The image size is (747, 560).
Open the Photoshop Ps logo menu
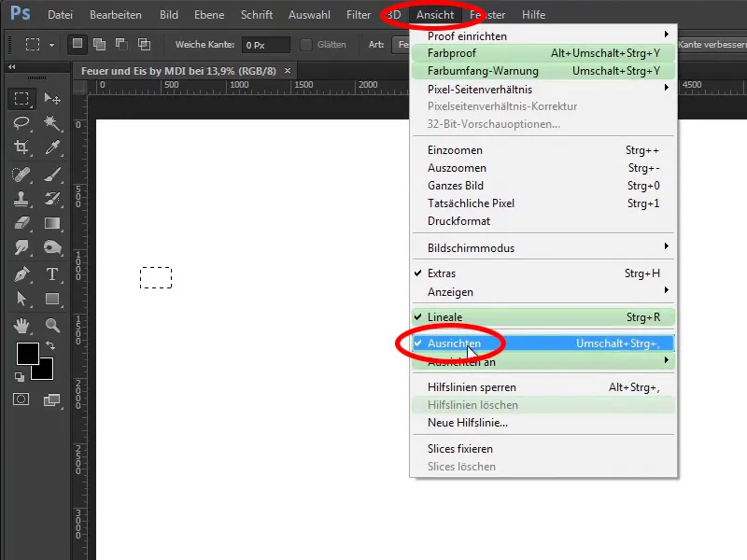click(x=21, y=13)
